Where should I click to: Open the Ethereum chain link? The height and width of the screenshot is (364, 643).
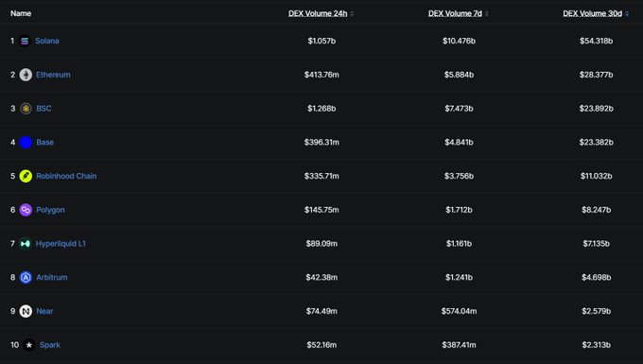point(53,75)
